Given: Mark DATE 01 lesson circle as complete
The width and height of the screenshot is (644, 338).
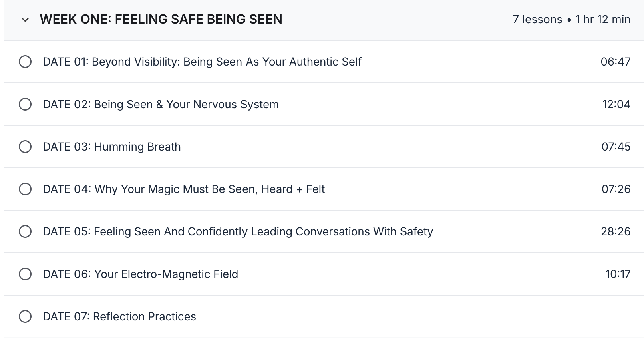Looking at the screenshot, I should coord(25,62).
